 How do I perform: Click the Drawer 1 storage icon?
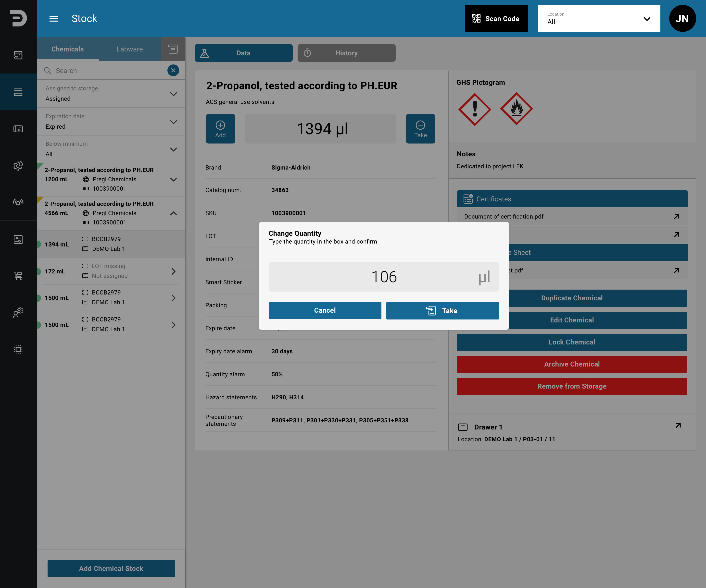pos(463,427)
